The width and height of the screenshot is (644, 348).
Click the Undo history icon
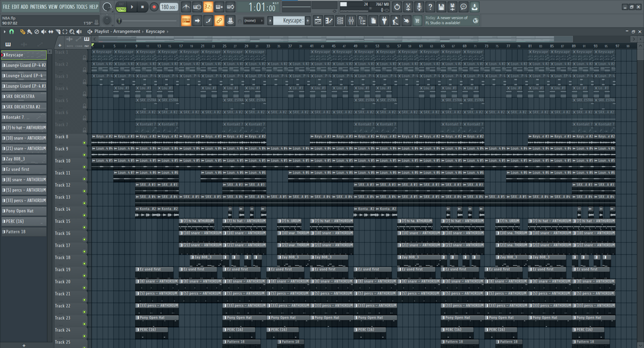pyautogui.click(x=397, y=7)
